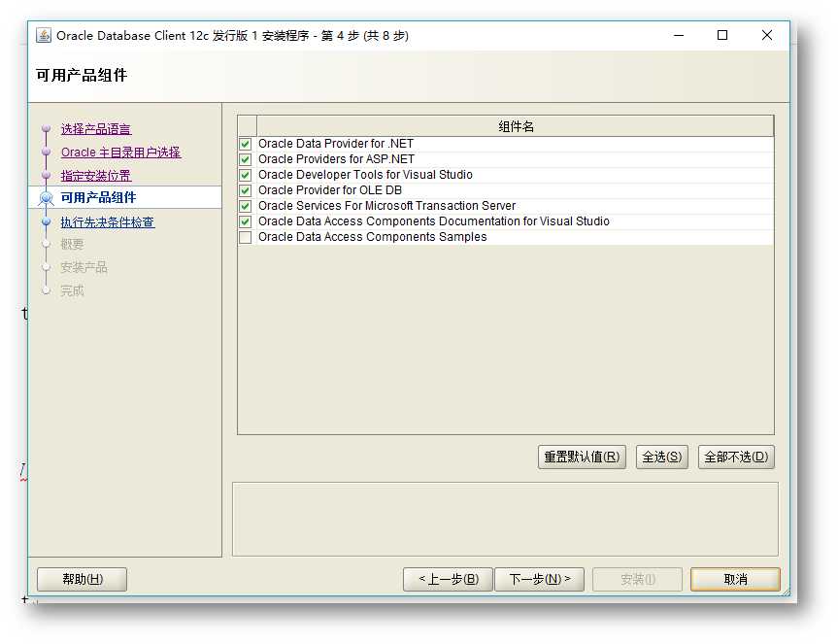Viewport: 838px width, 644px height.
Task: Open help with 帮助(H) button
Action: (82, 579)
